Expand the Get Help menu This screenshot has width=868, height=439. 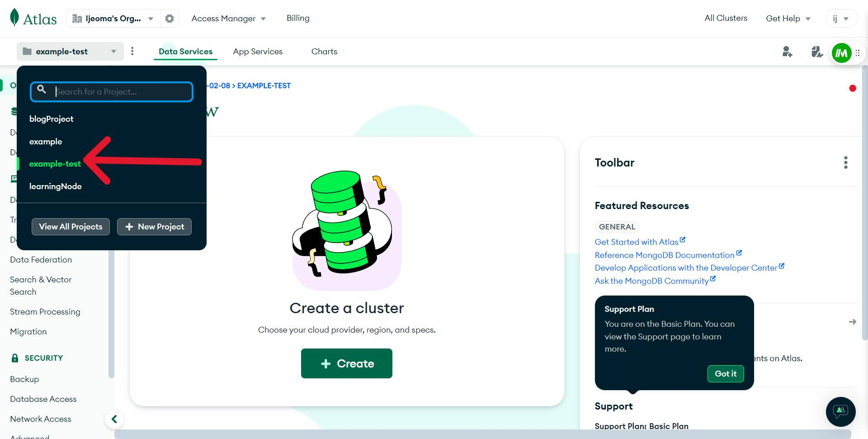coord(788,19)
